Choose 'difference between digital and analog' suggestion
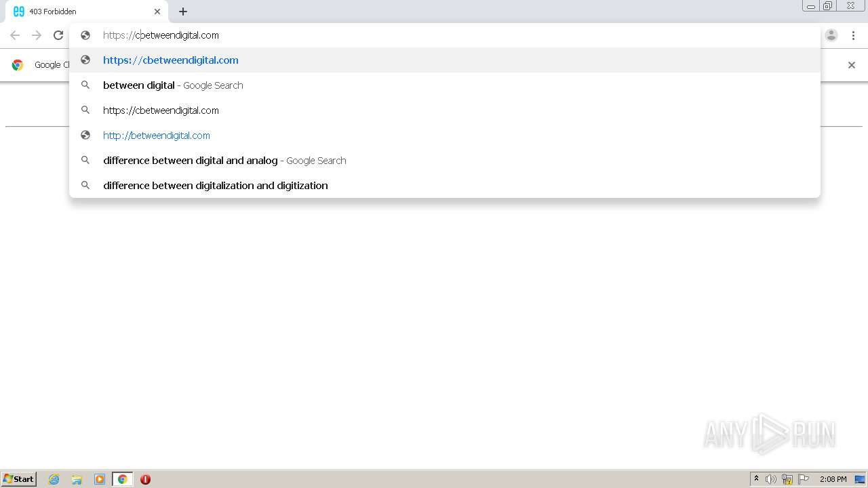The image size is (868, 488). [445, 161]
